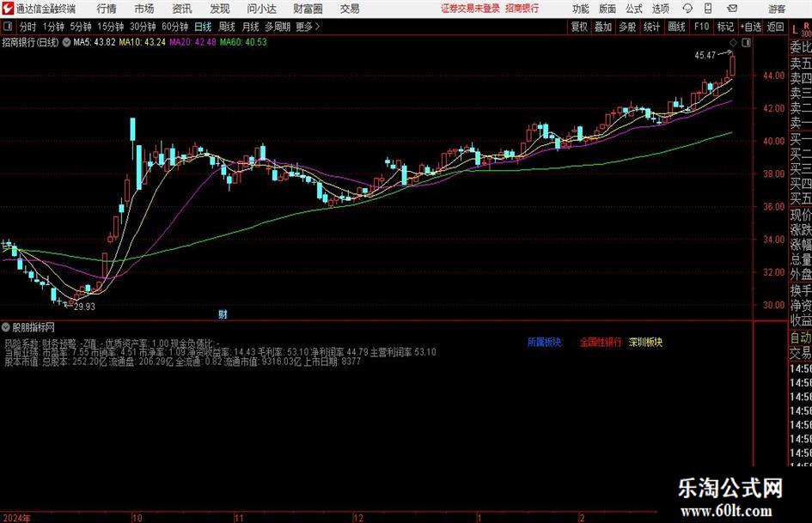Add stock via +自选 button
The height and width of the screenshot is (523, 812).
(x=751, y=27)
